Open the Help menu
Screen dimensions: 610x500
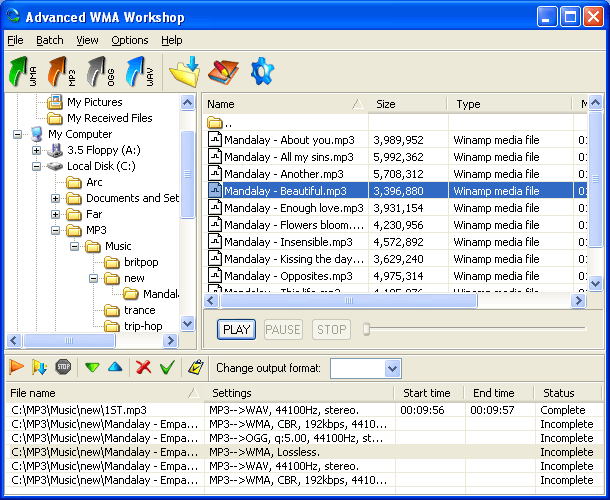tap(172, 40)
